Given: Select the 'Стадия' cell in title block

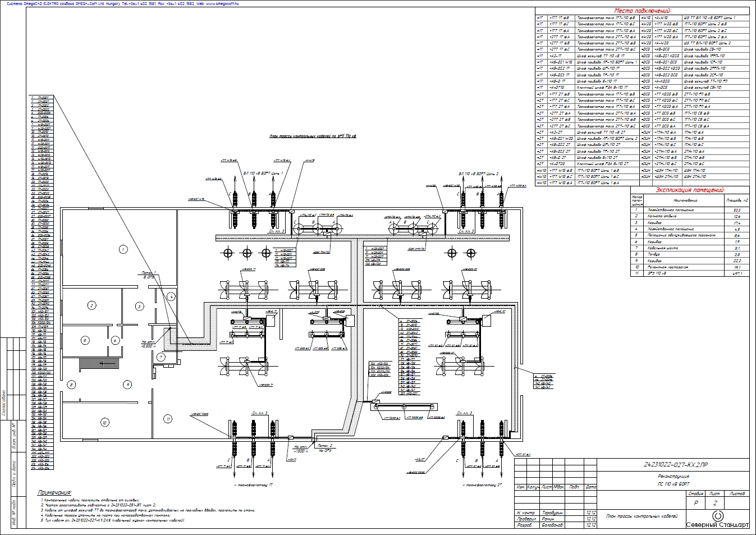Looking at the screenshot, I should [696, 493].
